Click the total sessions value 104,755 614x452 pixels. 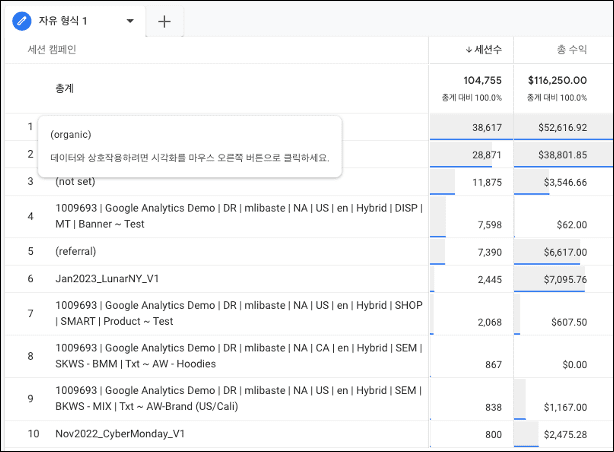point(482,80)
